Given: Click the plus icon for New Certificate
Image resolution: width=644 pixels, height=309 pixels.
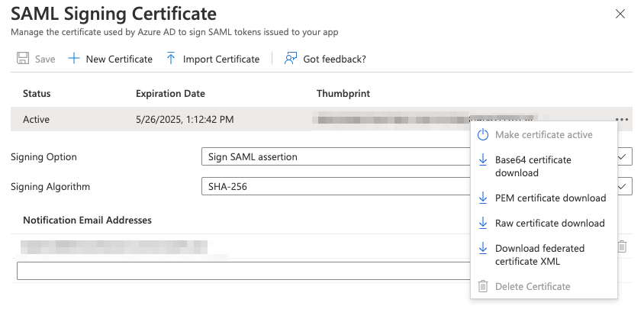Looking at the screenshot, I should 73,58.
